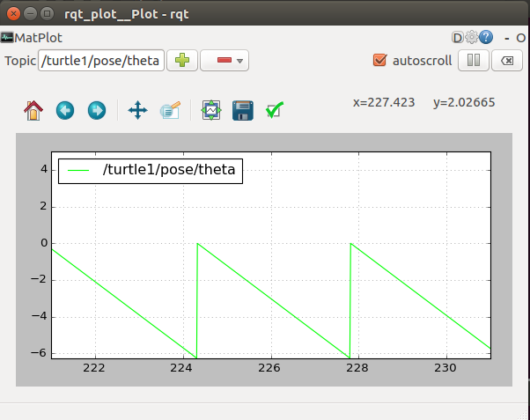Close the rqt window red button

13,13
